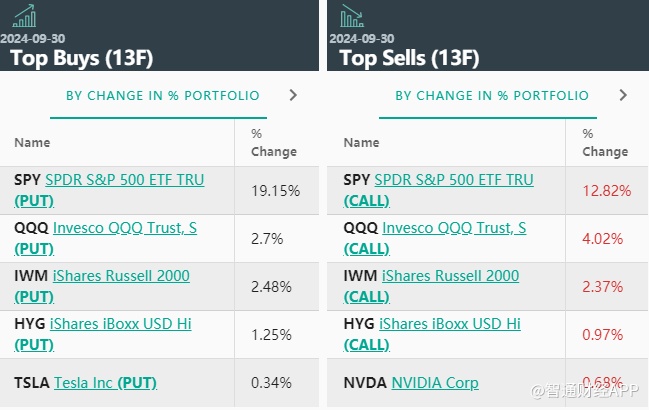This screenshot has height=410, width=649.
Task: Open SPDR S&P 500 ETF link in Top Sells
Action: pos(453,180)
